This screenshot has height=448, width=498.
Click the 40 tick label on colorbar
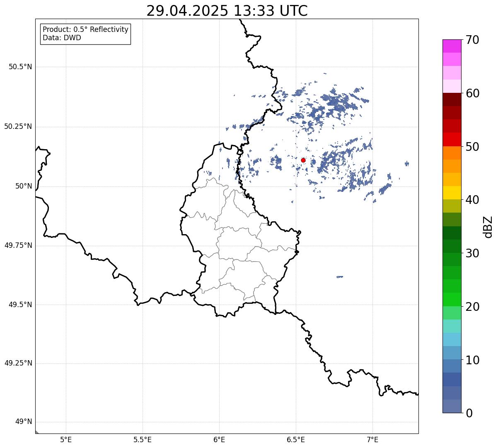tap(472, 200)
